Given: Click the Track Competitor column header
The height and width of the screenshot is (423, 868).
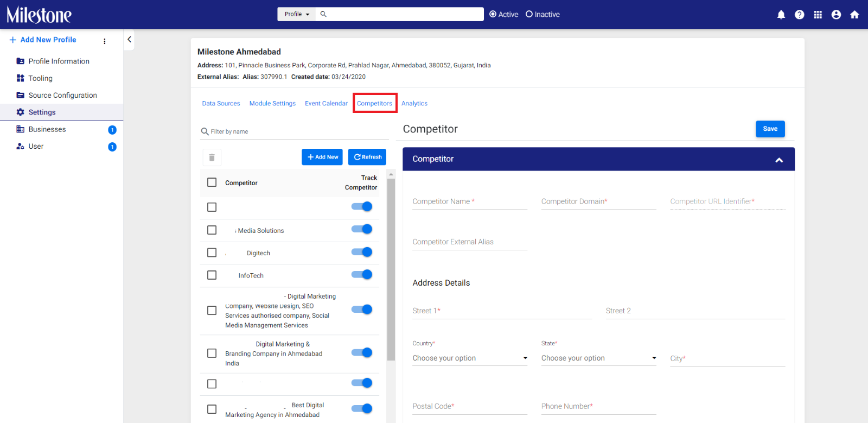Looking at the screenshot, I should (x=361, y=182).
